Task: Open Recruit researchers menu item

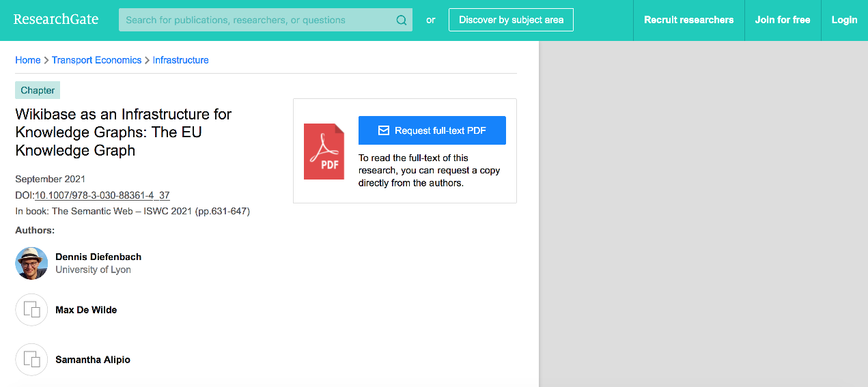Action: [688, 20]
